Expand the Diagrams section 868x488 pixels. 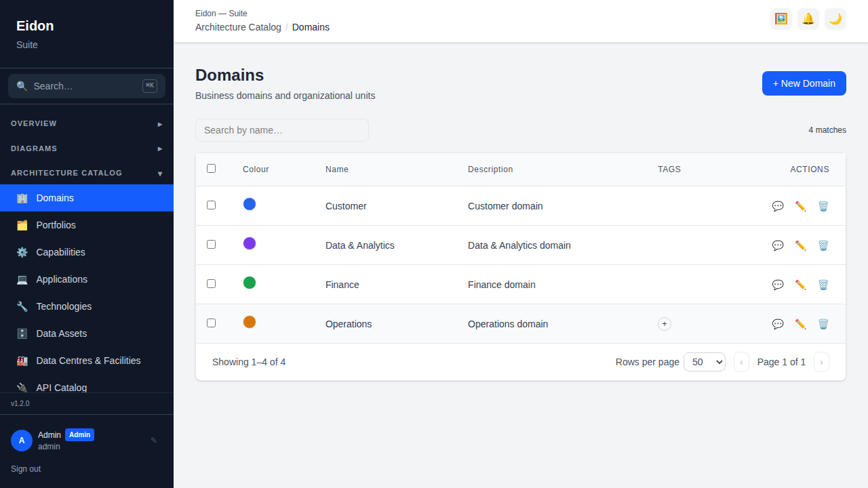(87, 148)
